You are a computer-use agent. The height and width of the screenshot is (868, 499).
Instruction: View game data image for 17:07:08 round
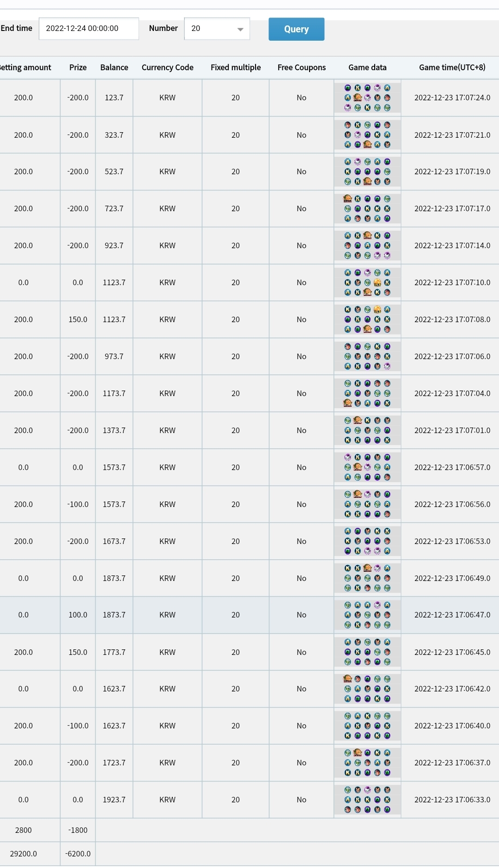pos(367,319)
